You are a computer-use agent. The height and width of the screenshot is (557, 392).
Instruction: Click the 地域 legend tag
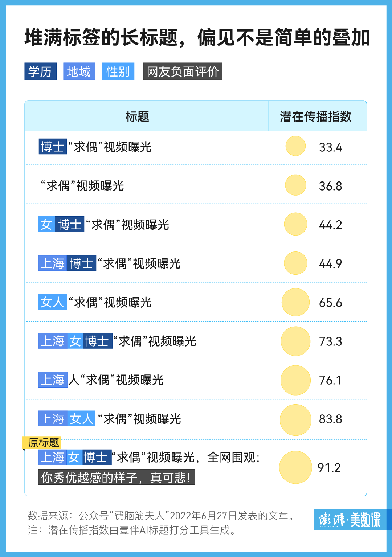point(79,71)
